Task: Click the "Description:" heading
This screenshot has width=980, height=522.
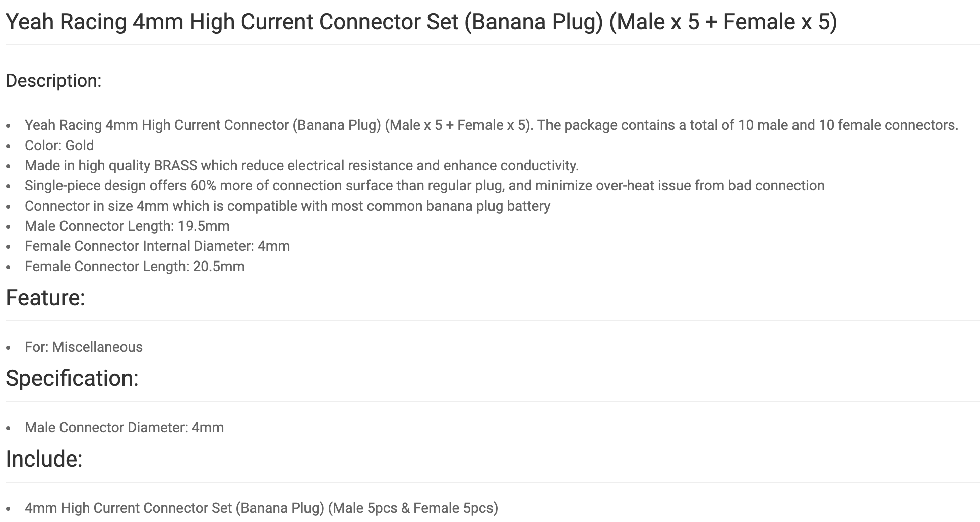Action: [x=53, y=81]
